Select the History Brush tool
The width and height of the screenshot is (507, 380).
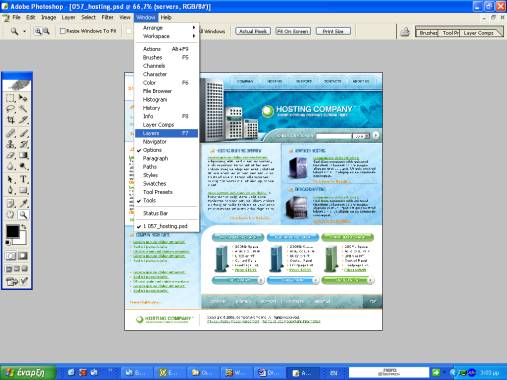point(23,144)
